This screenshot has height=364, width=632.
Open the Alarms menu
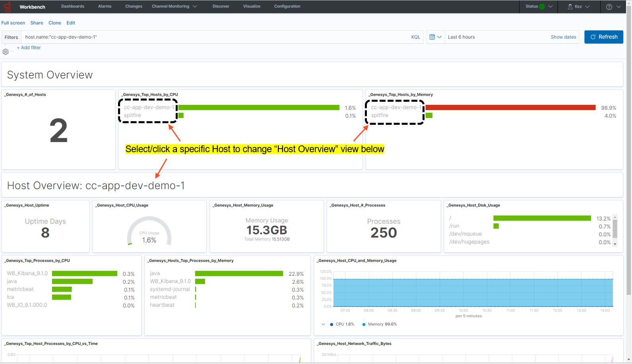coord(105,6)
